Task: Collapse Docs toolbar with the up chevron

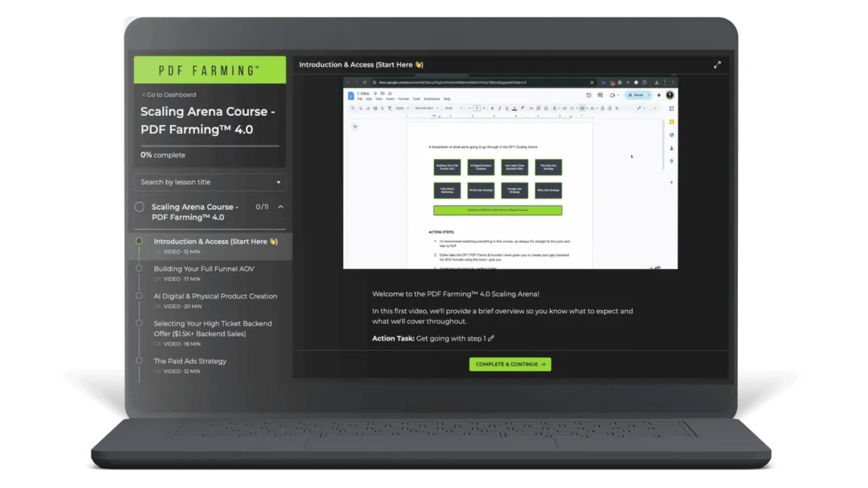Action: [656, 108]
